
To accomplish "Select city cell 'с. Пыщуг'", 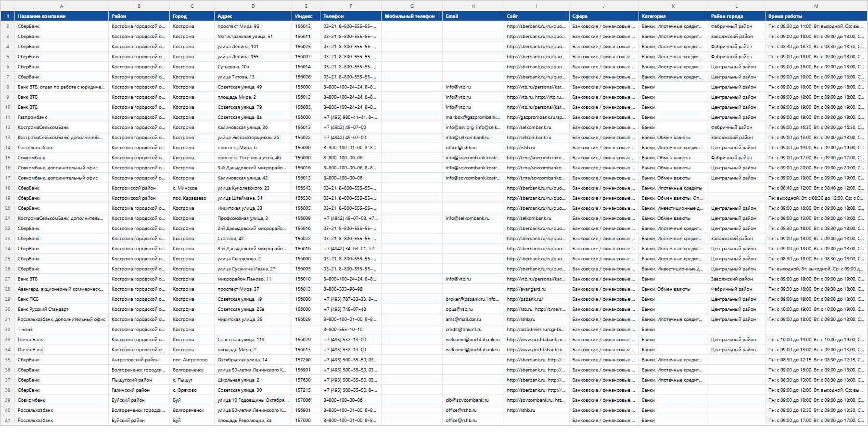I will click(x=192, y=380).
